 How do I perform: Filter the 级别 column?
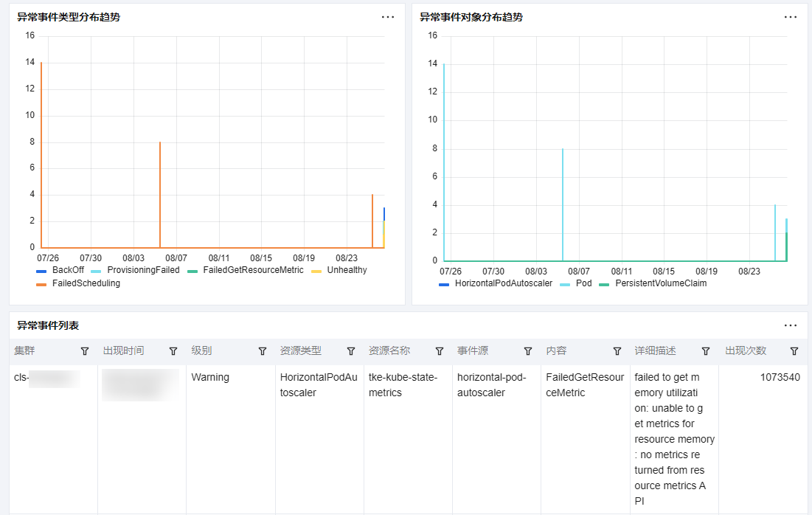coord(262,351)
